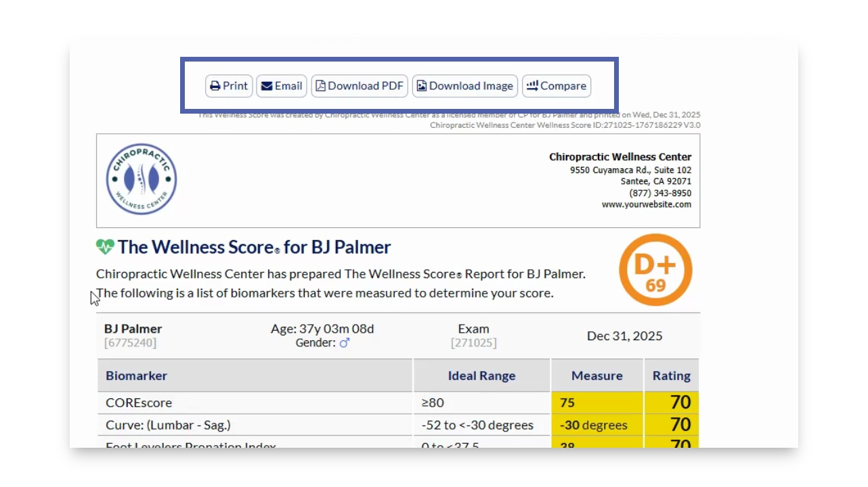This screenshot has height=487, width=868.
Task: Click Download Image button
Action: coord(465,86)
